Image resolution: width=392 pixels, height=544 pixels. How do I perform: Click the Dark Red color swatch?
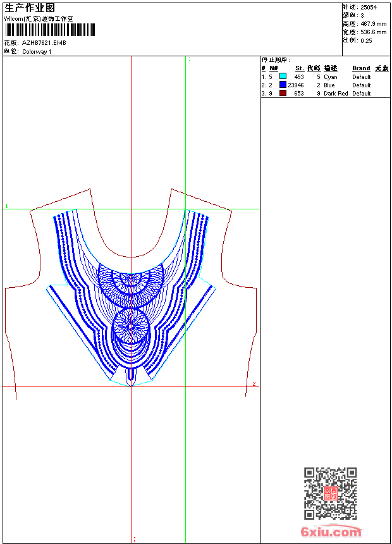coord(283,93)
